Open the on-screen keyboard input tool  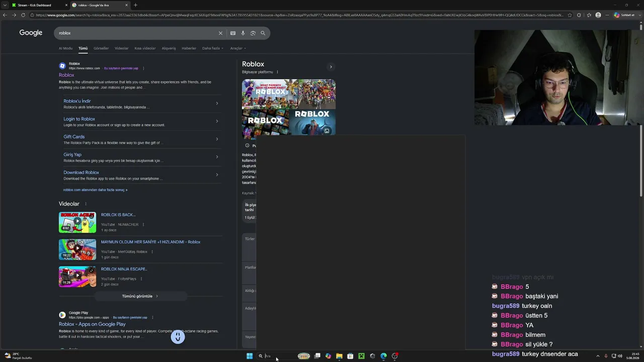pos(233,33)
